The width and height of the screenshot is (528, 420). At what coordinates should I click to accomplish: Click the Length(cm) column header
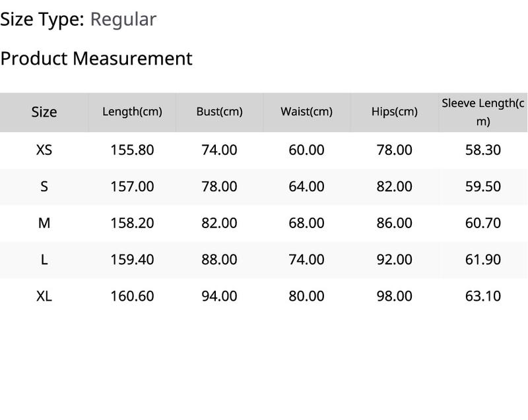[132, 111]
